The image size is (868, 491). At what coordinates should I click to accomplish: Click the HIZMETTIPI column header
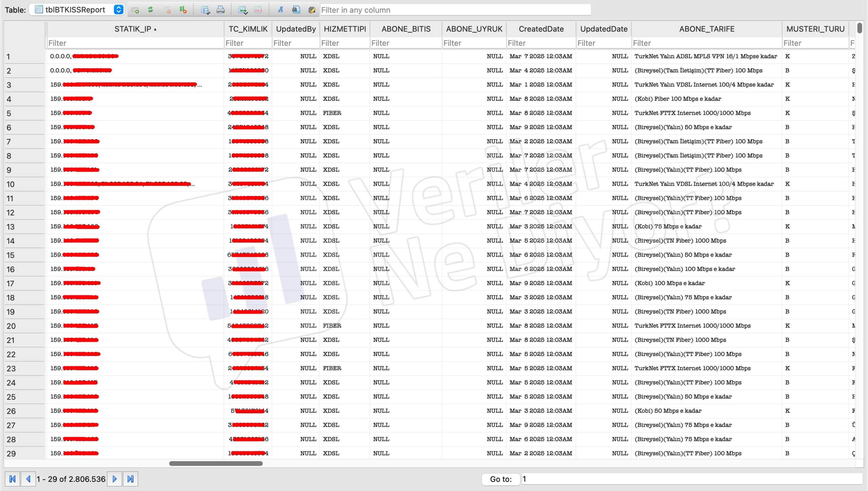(x=344, y=29)
